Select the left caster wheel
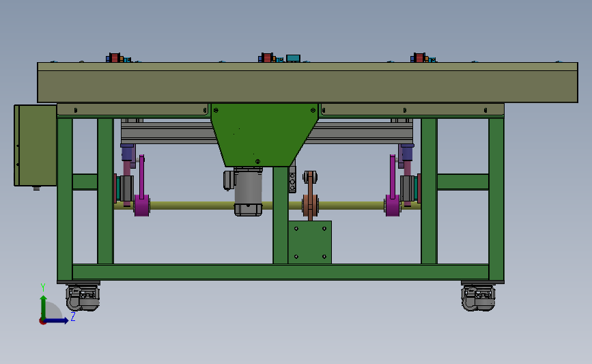This screenshot has height=364, width=592. (83, 298)
